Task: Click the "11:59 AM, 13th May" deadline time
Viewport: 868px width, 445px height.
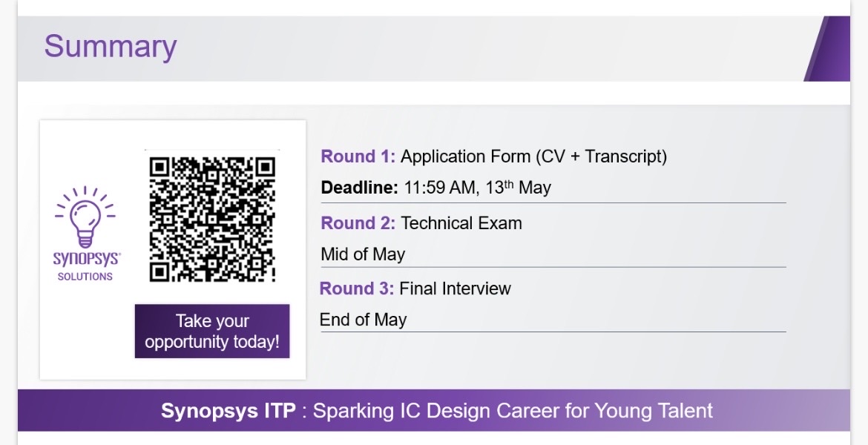Action: click(x=477, y=188)
